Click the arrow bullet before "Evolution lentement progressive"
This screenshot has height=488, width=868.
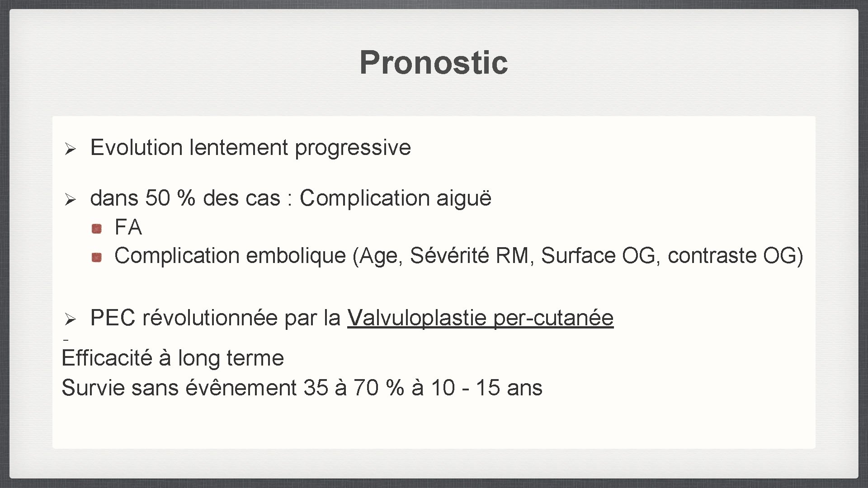click(69, 149)
